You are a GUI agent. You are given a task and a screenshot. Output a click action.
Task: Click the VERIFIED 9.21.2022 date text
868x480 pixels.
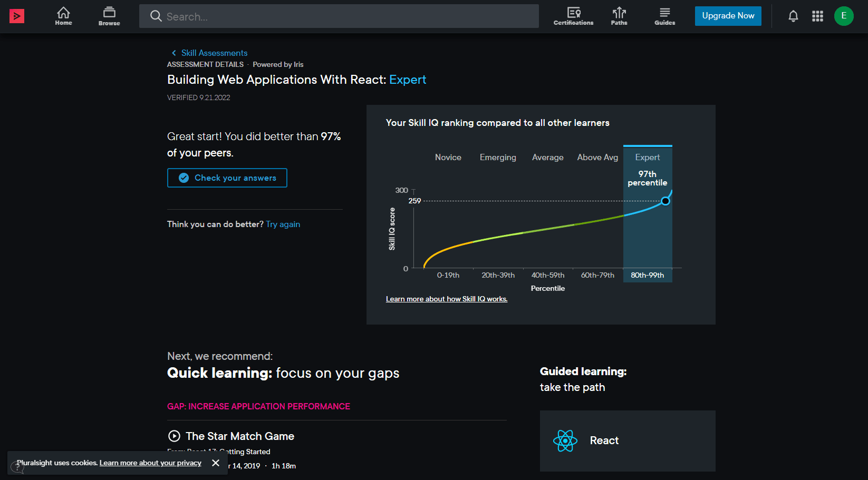(199, 97)
